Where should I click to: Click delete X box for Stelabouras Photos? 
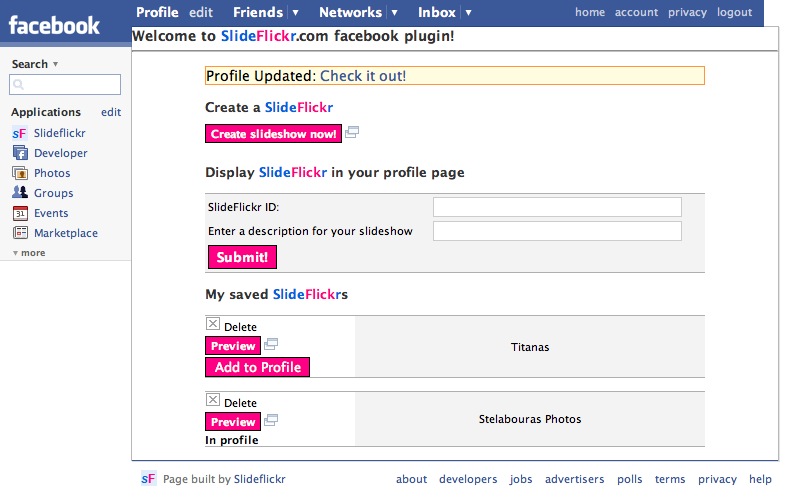pyautogui.click(x=213, y=400)
